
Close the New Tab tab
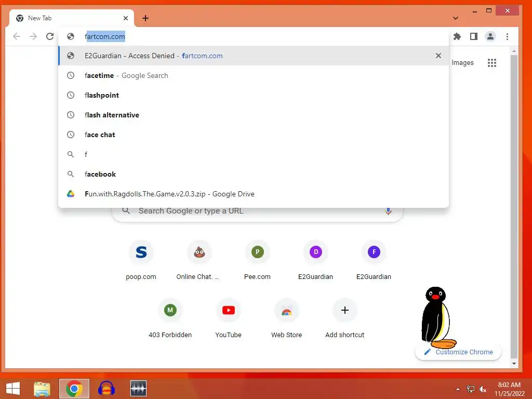click(126, 18)
